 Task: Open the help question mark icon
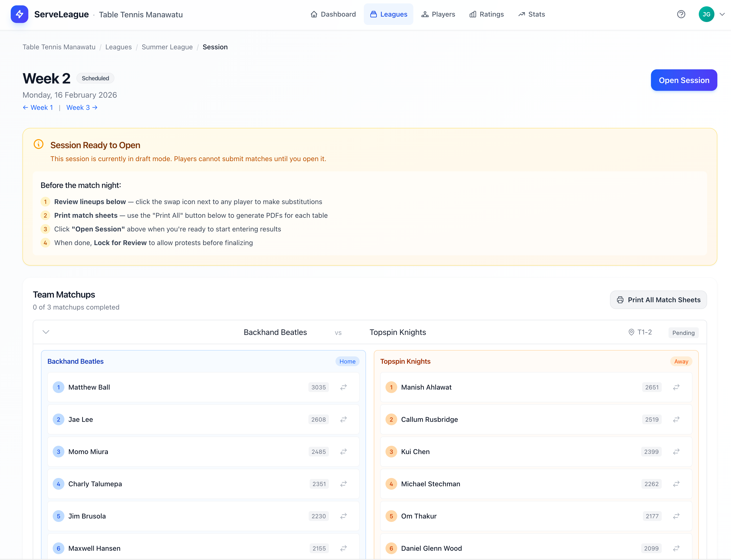[x=681, y=14]
